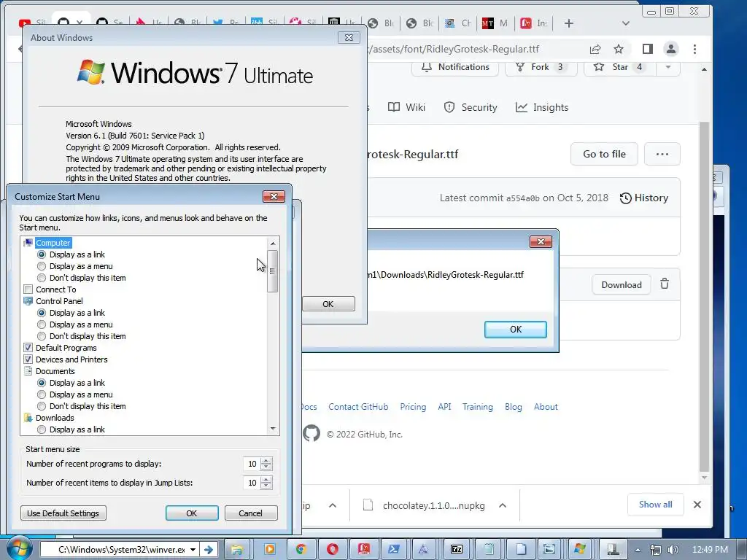Image resolution: width=747 pixels, height=560 pixels.
Task: Click the Windows Start orb
Action: [x=18, y=548]
